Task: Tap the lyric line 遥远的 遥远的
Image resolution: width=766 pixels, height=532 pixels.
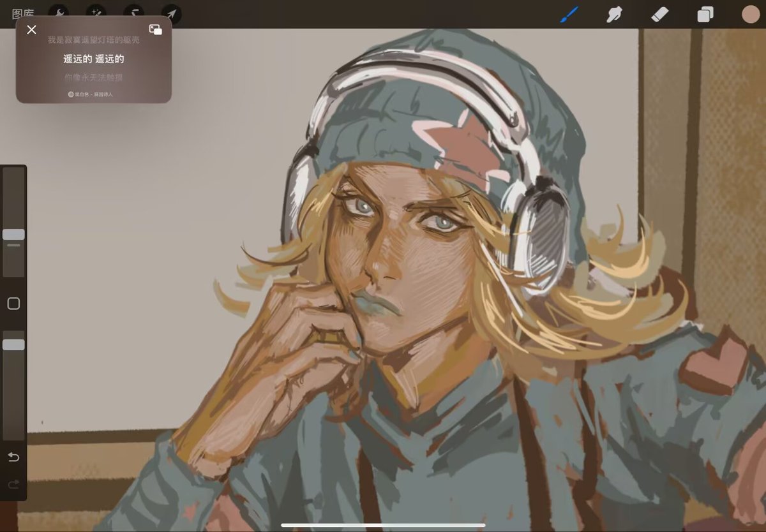Action: [93, 59]
